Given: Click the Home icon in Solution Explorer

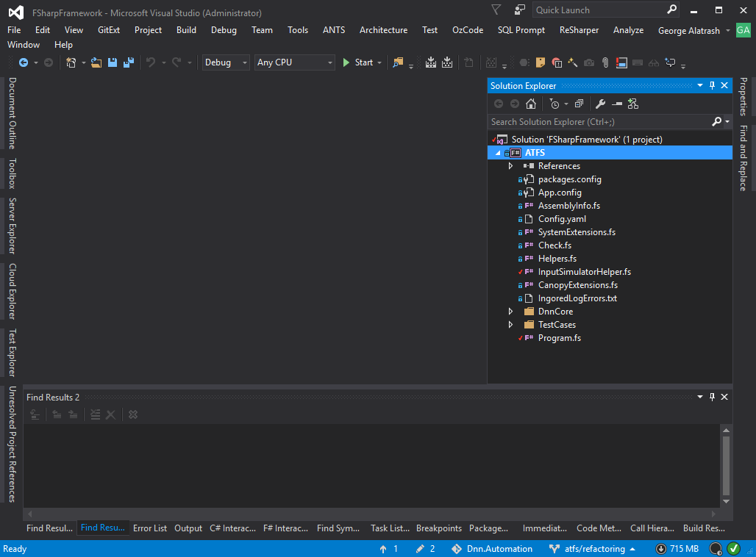Looking at the screenshot, I should pos(531,104).
